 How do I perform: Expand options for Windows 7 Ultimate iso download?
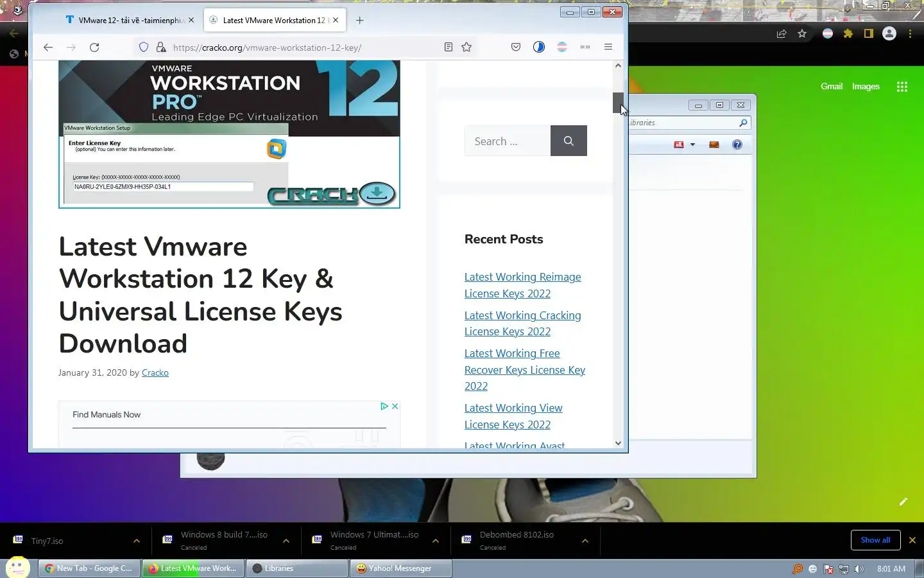click(436, 541)
